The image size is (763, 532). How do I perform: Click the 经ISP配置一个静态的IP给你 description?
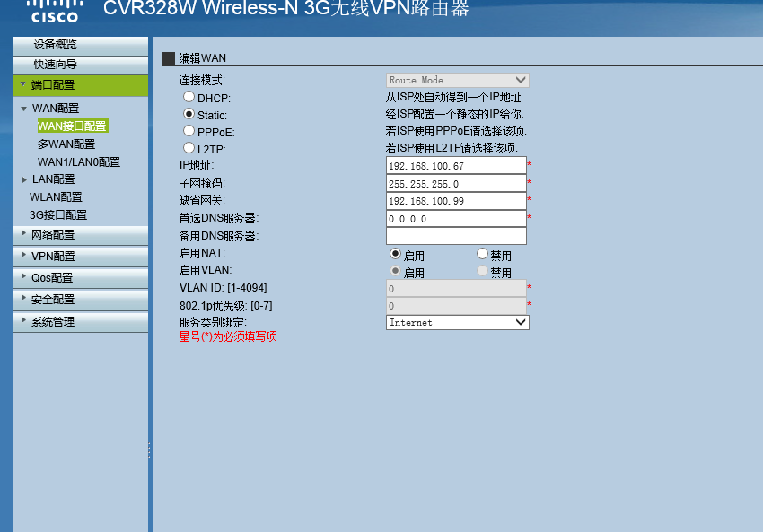click(x=454, y=114)
